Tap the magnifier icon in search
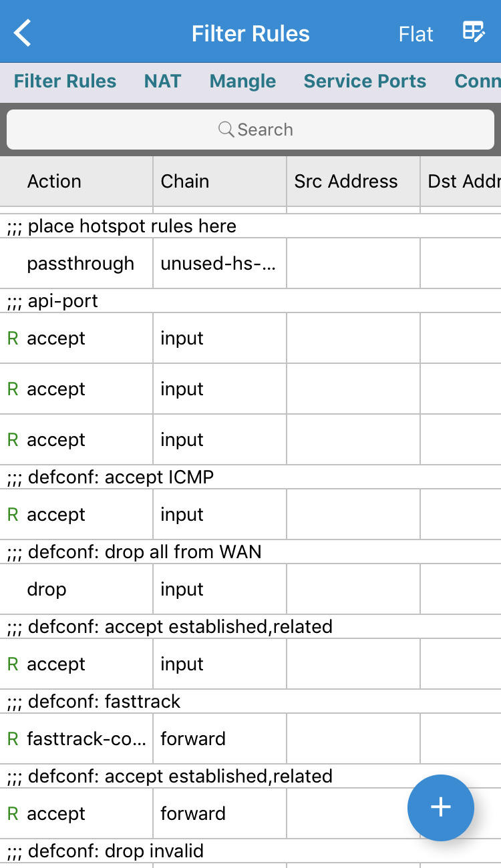 (x=226, y=129)
